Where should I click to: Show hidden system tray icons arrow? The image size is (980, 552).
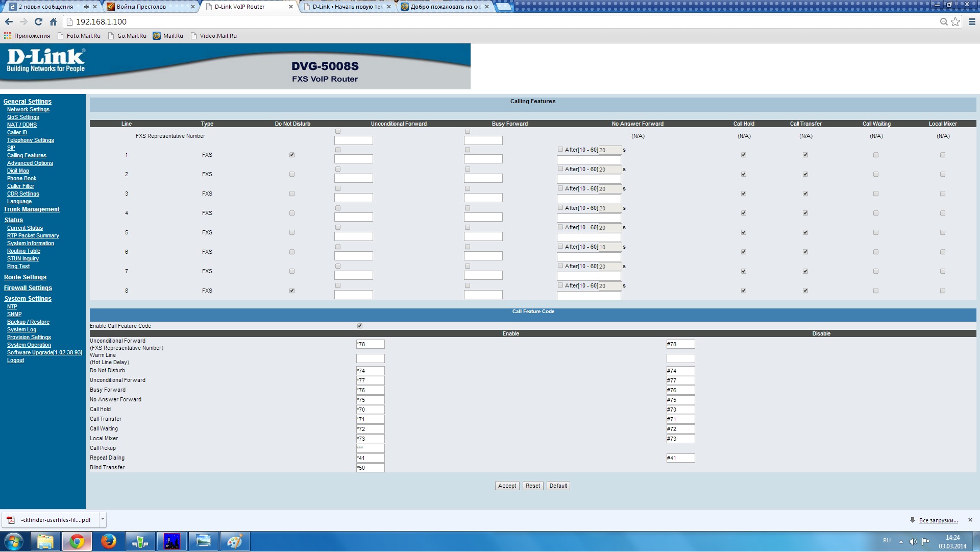[901, 541]
